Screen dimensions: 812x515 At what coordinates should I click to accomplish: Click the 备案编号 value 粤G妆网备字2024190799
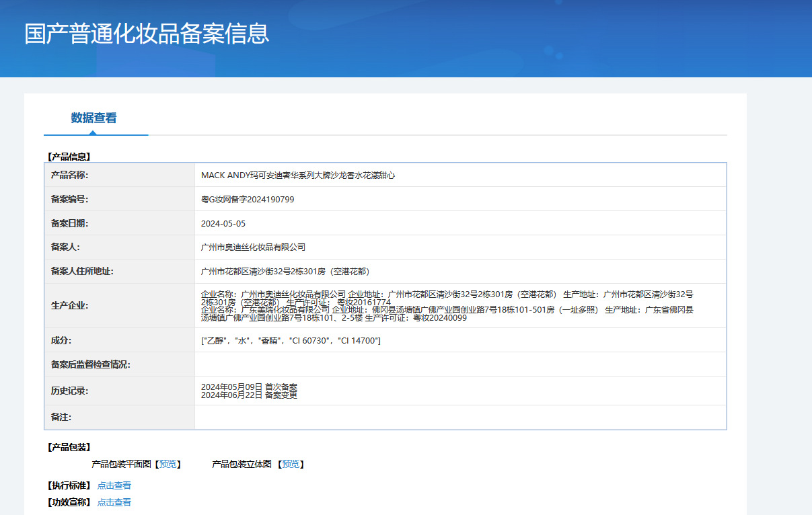[x=248, y=199]
